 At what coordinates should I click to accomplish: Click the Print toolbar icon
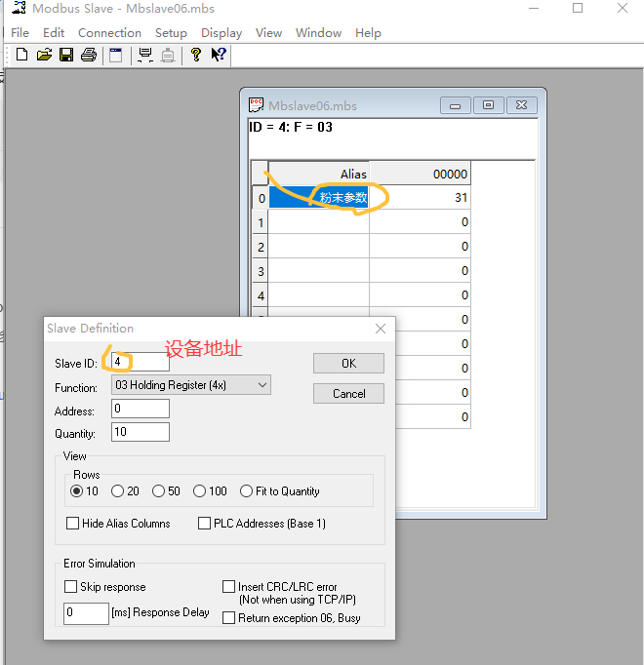[x=89, y=55]
